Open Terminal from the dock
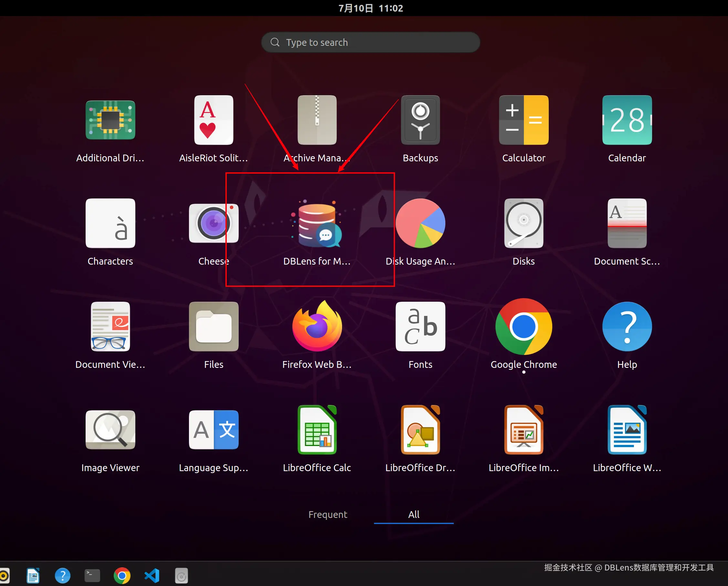This screenshot has width=728, height=586. [92, 576]
